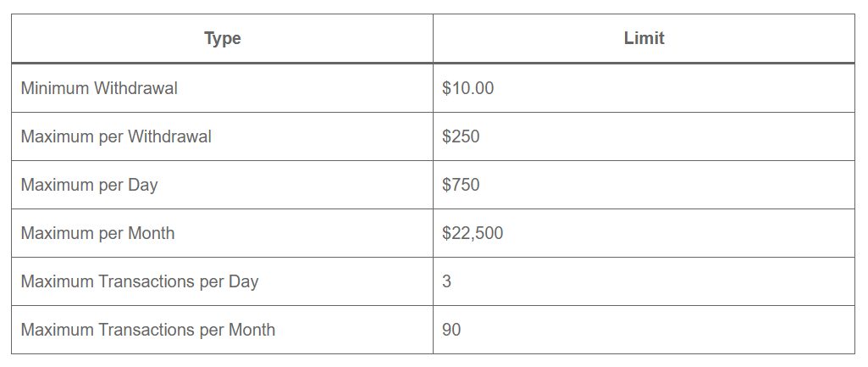Click the Limit column header
868x367 pixels.
[644, 39]
